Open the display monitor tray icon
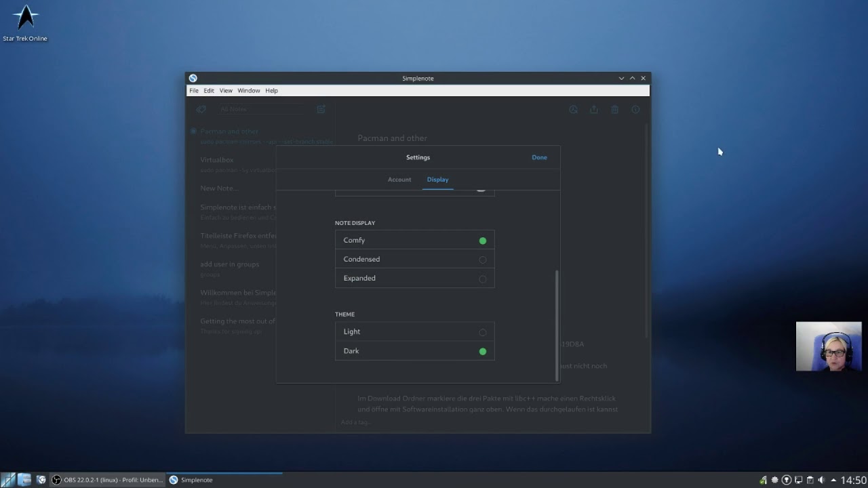 coord(798,480)
